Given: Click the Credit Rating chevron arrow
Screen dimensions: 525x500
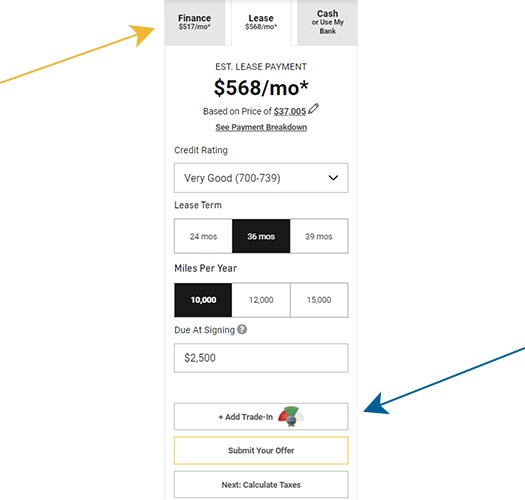Looking at the screenshot, I should [x=333, y=178].
